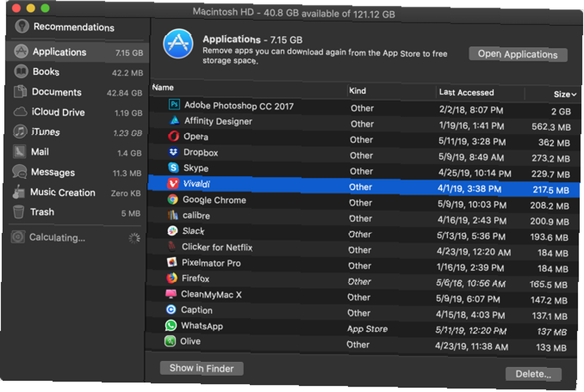The image size is (584, 392).
Task: Click the Slack app icon
Action: pyautogui.click(x=172, y=230)
